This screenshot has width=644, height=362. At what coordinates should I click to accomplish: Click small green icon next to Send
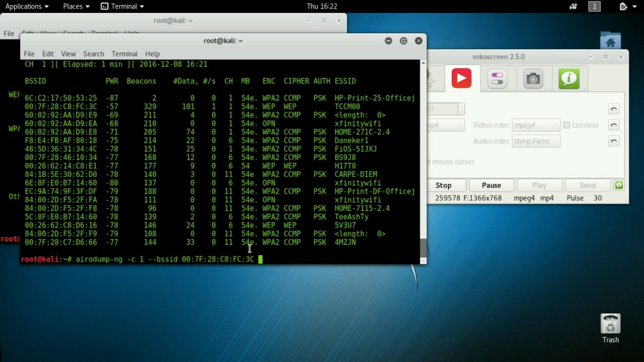click(x=618, y=186)
